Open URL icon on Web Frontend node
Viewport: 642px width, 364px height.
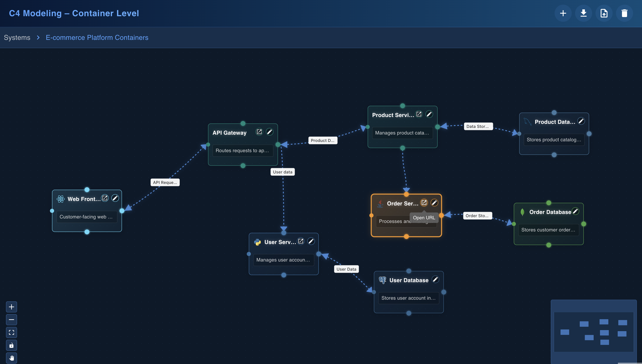[105, 198]
